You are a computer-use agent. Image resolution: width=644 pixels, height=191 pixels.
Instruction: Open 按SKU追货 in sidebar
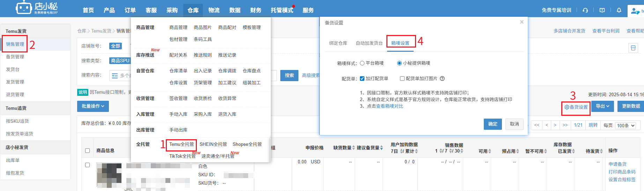click(x=17, y=121)
